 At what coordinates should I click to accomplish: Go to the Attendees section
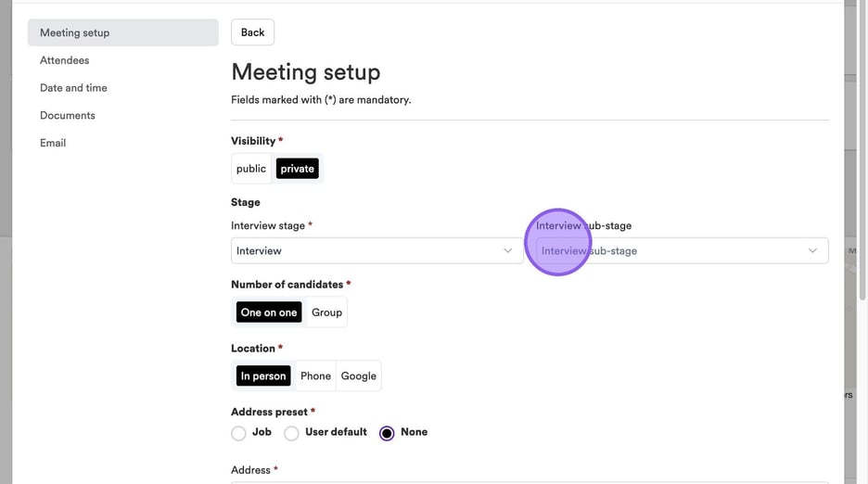(x=65, y=60)
